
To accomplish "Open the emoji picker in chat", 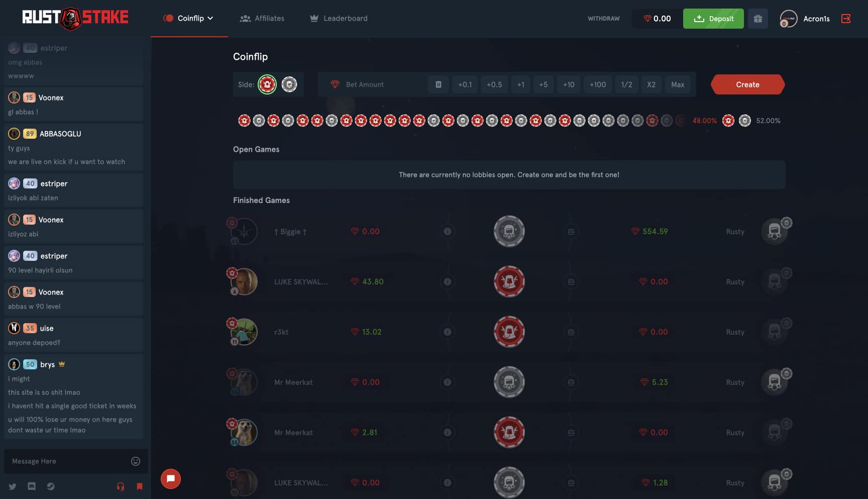I will pos(136,461).
